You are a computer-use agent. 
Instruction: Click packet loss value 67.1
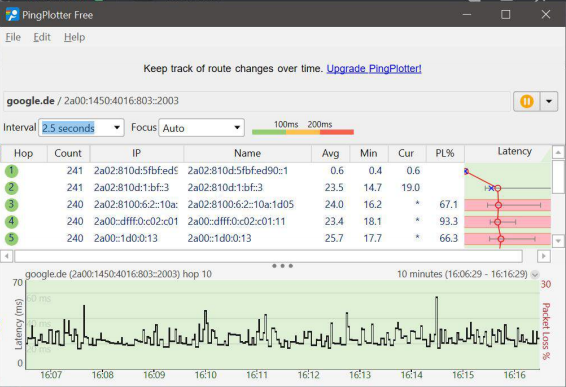point(448,204)
